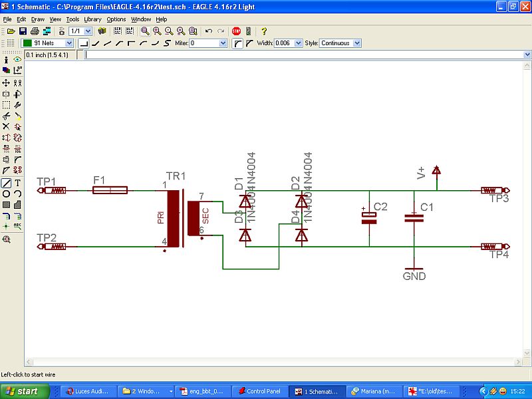Choose the first right-angle wire bend style
Image resolution: width=532 pixels, height=399 pixels.
tap(84, 43)
